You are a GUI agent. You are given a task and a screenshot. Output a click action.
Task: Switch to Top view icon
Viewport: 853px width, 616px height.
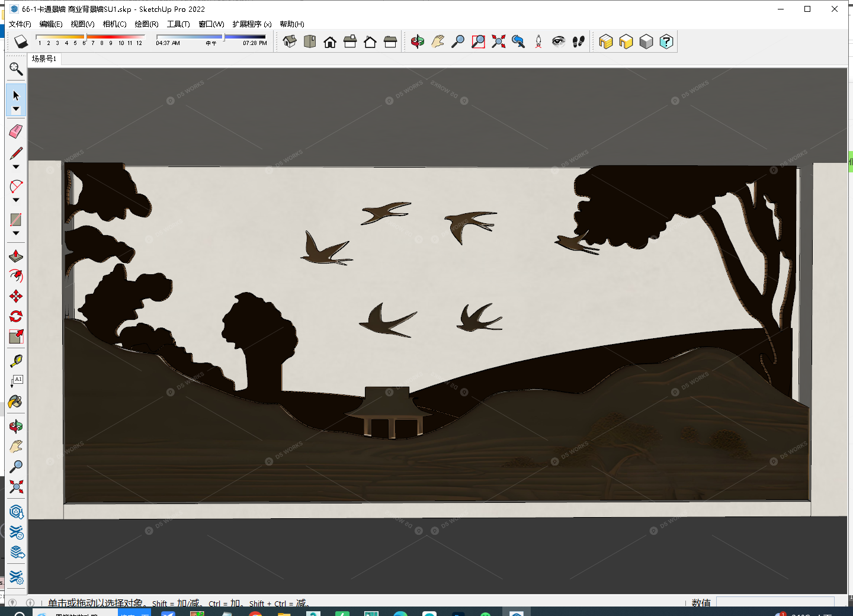coord(310,41)
